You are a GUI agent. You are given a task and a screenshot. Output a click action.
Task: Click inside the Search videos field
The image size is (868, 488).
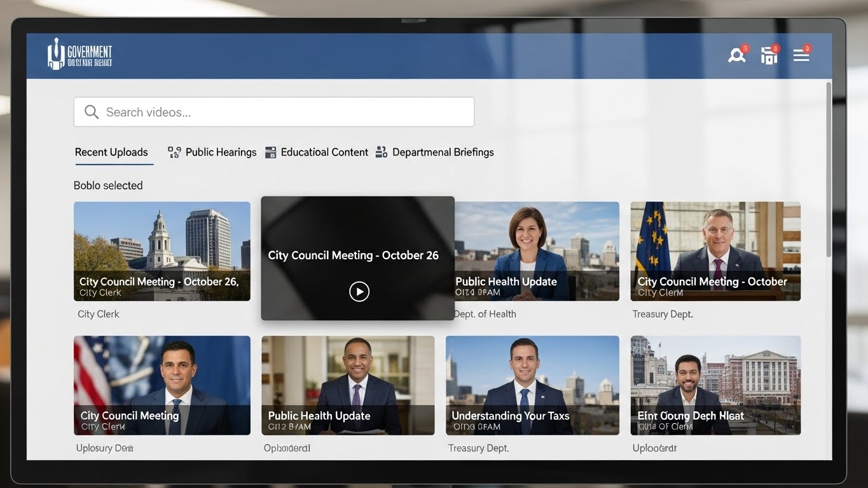tap(273, 112)
